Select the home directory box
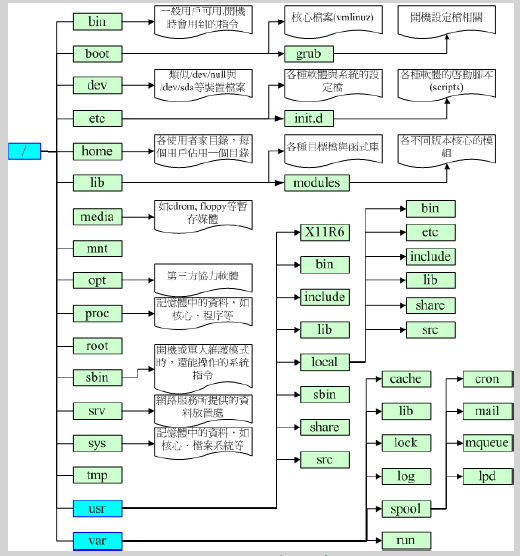This screenshot has height=556, width=520. [98, 151]
